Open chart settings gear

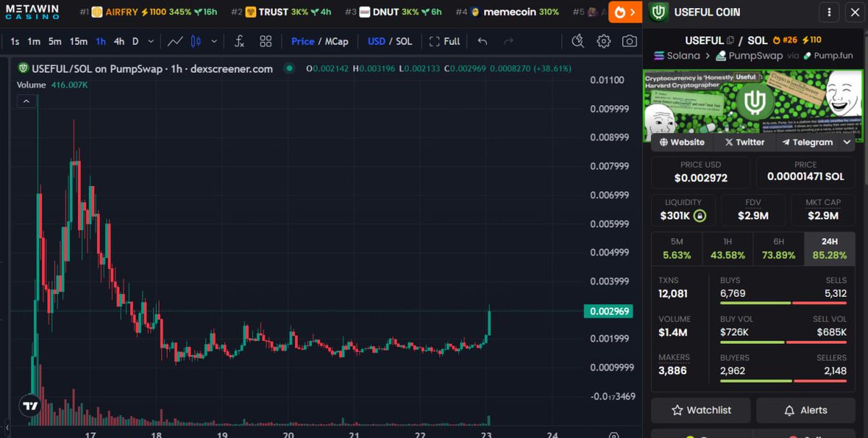pos(603,41)
